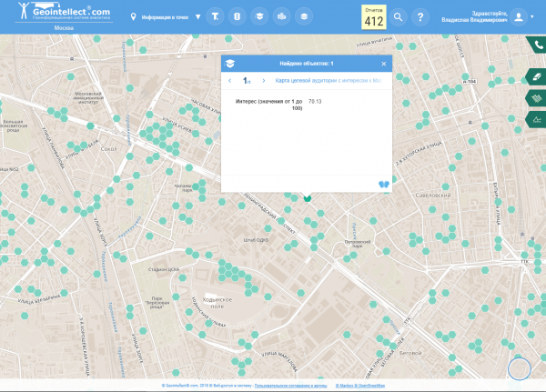Click the 'Московский авиационный институт' map label
The image size is (546, 392).
pyautogui.click(x=89, y=98)
